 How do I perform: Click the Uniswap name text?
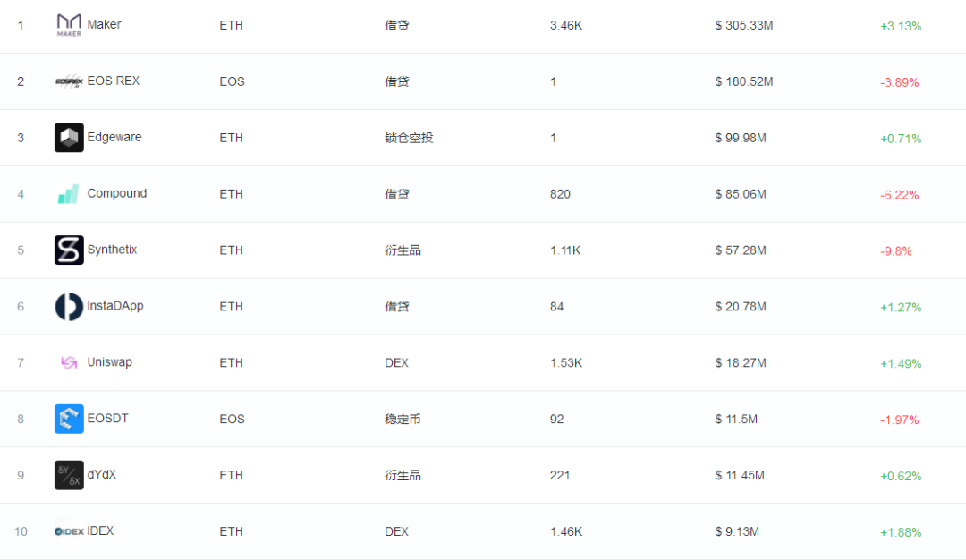110,362
